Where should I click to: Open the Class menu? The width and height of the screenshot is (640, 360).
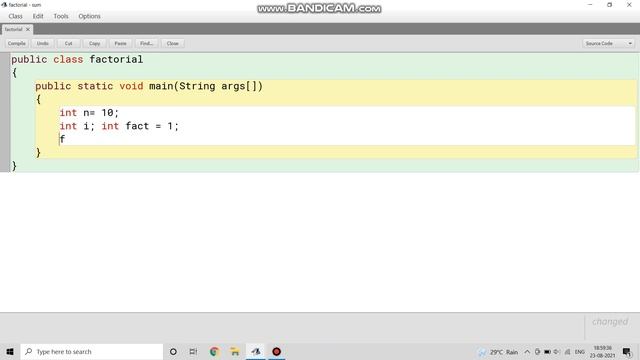pyautogui.click(x=16, y=16)
